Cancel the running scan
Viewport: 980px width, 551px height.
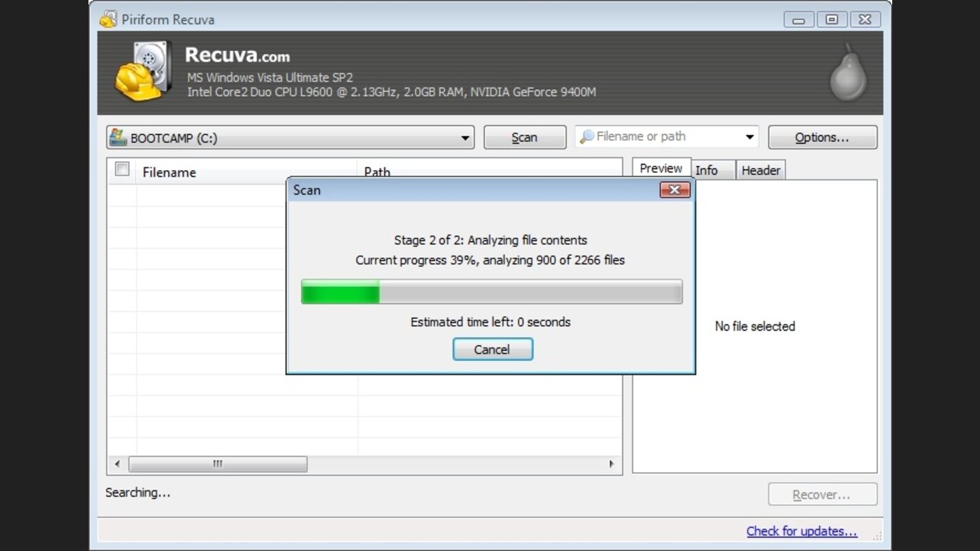click(x=492, y=350)
